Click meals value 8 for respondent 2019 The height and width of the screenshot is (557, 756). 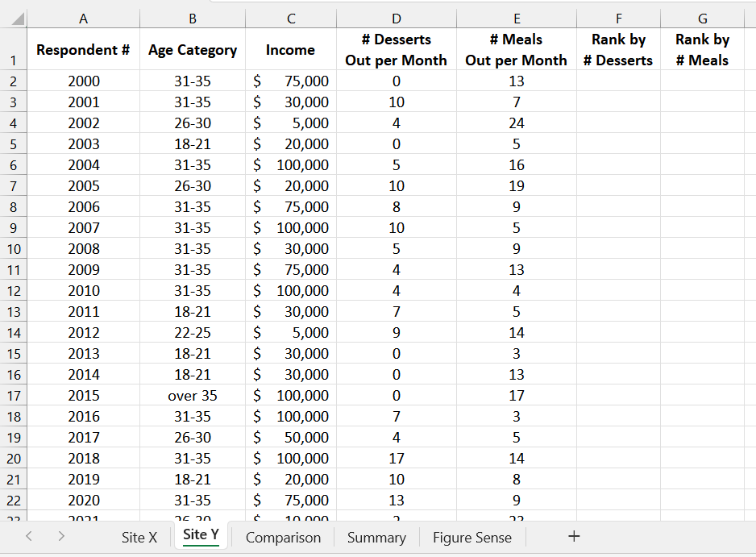coord(517,480)
